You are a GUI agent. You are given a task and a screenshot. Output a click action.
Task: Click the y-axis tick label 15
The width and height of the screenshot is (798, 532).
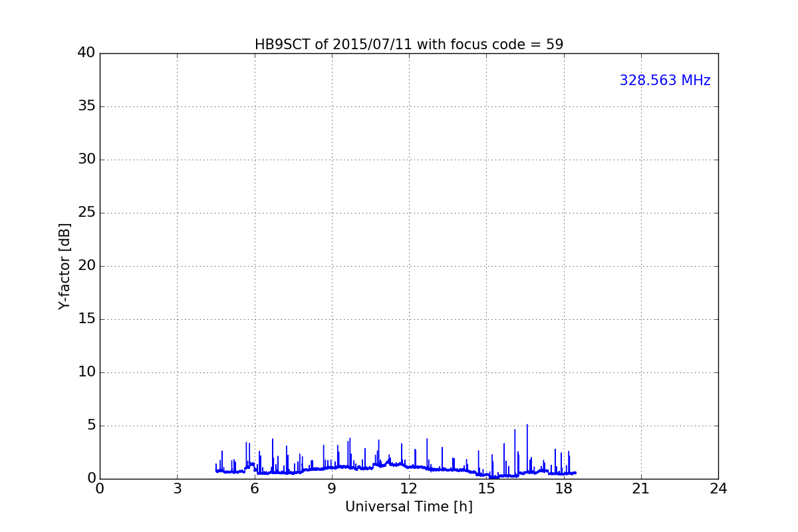[86, 319]
